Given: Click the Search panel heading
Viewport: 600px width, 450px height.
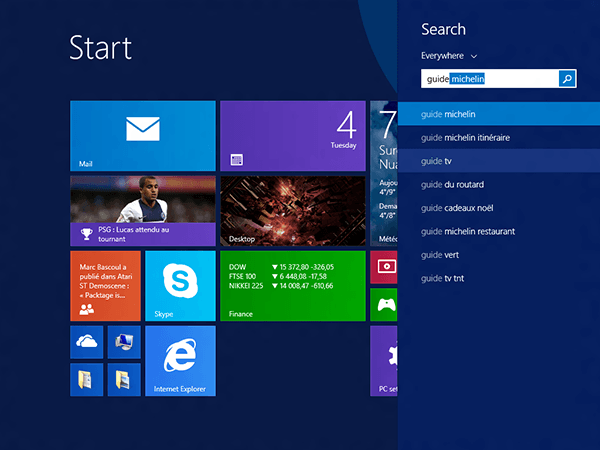Looking at the screenshot, I should click(x=443, y=29).
